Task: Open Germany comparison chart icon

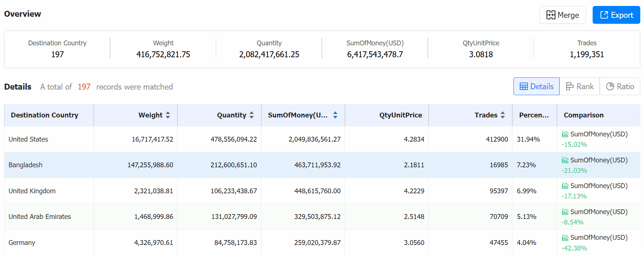Action: [x=565, y=238]
